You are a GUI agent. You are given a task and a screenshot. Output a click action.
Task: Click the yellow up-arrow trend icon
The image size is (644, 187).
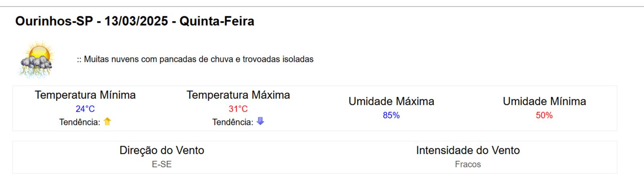click(x=107, y=121)
